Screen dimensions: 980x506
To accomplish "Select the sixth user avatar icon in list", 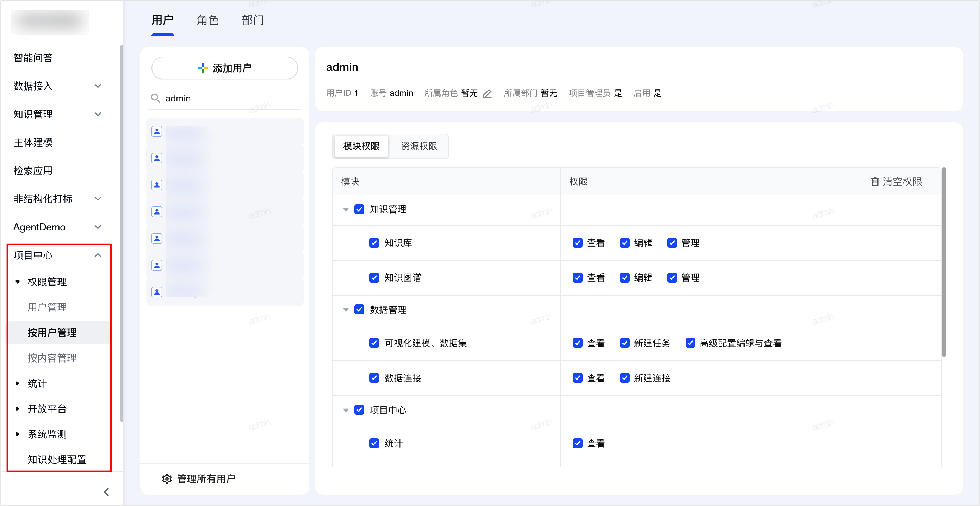I will click(157, 265).
